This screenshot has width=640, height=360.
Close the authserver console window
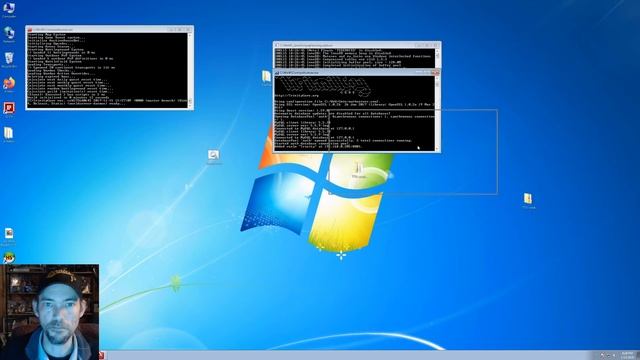[435, 72]
